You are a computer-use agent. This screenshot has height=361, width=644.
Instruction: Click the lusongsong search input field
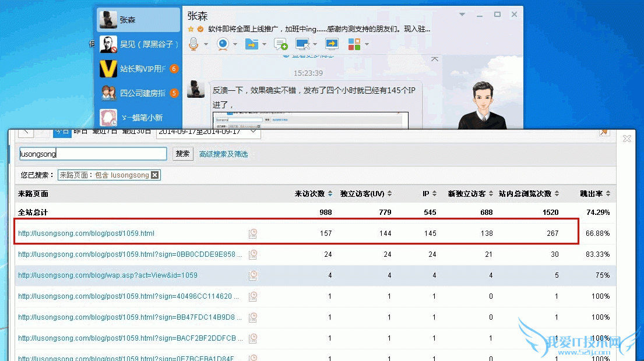click(93, 154)
